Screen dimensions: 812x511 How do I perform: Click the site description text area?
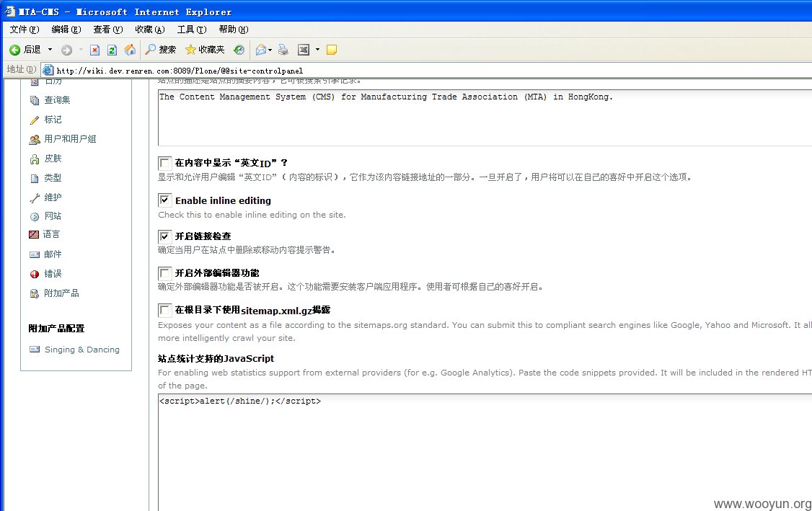point(485,117)
